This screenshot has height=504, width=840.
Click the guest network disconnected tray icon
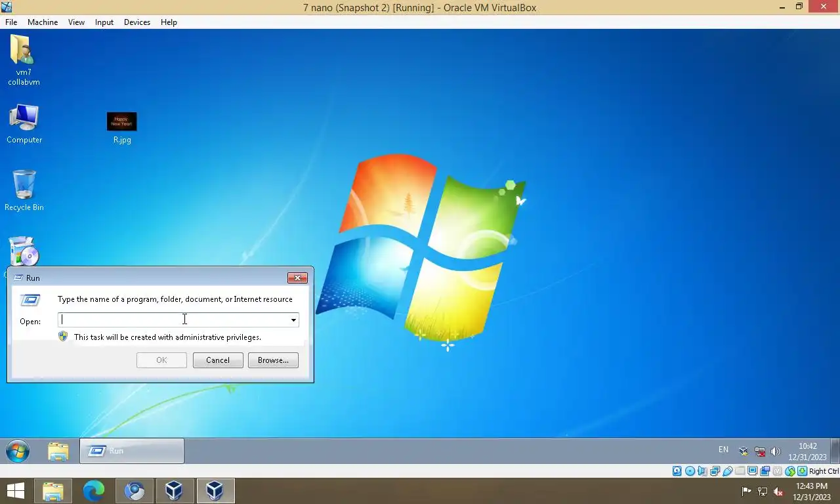760,451
